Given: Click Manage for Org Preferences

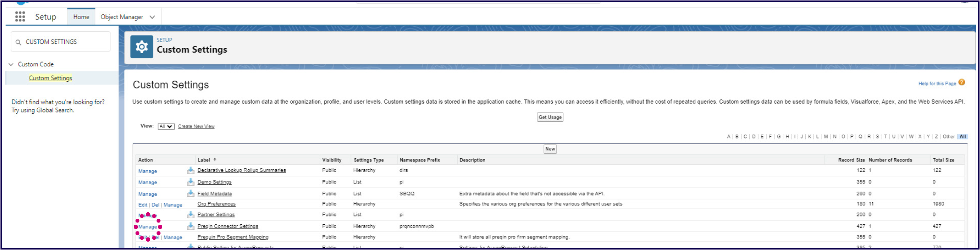Looking at the screenshot, I should pyautogui.click(x=173, y=205).
